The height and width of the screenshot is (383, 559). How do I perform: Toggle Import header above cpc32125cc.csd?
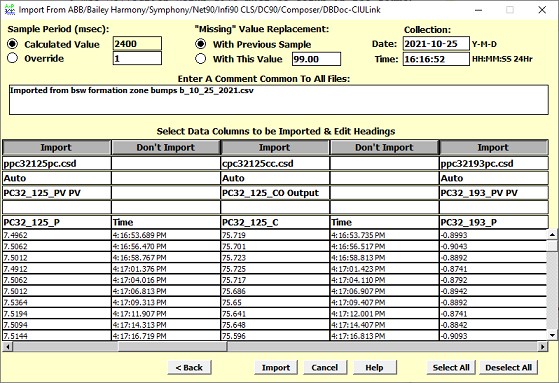click(x=275, y=147)
